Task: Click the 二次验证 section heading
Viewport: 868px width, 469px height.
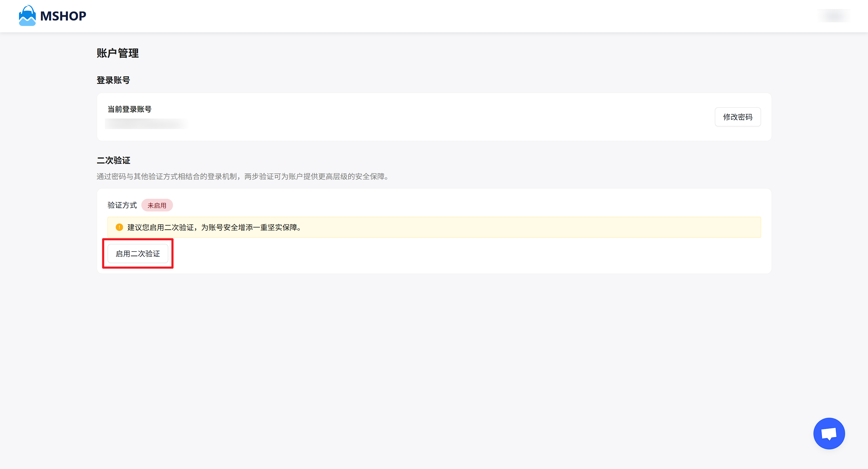Action: [x=113, y=160]
